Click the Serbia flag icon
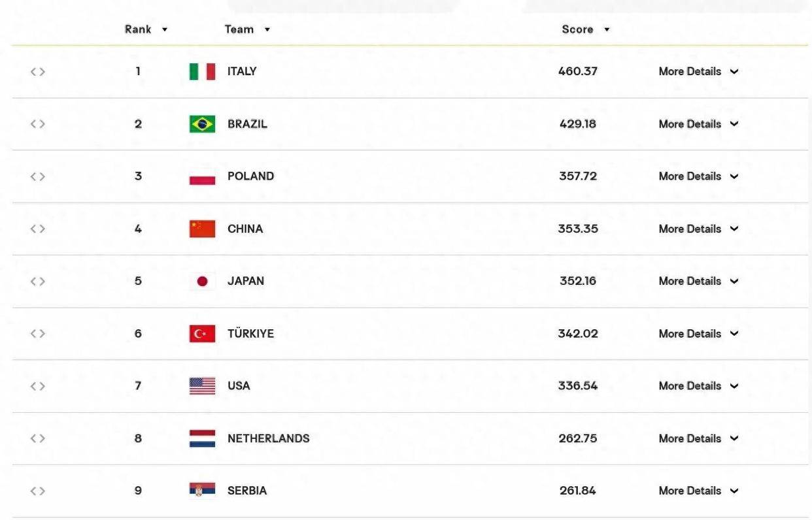Screen dimensions: 812x520 (x=202, y=491)
